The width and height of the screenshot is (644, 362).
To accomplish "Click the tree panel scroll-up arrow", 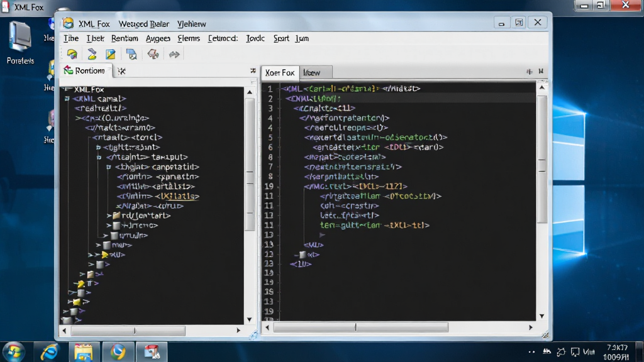I will click(x=249, y=92).
